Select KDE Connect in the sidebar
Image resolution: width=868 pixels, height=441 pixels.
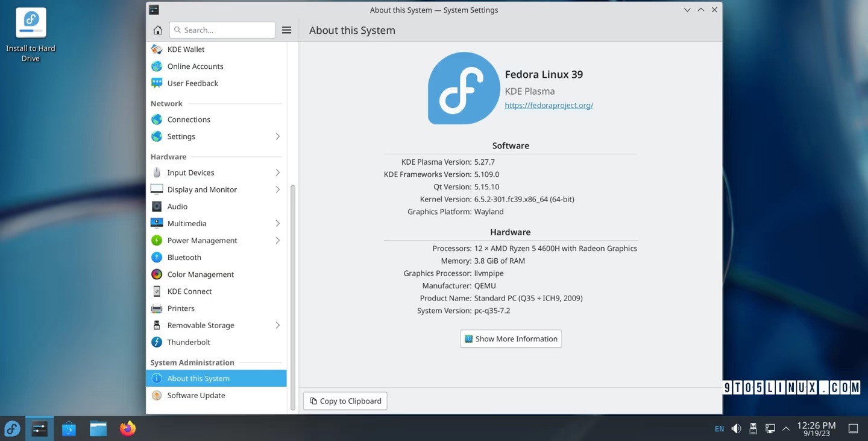point(216,291)
